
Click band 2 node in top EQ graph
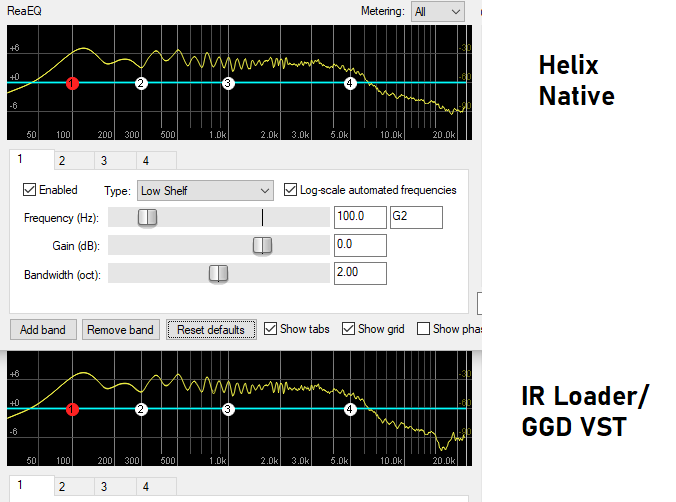pos(141,84)
